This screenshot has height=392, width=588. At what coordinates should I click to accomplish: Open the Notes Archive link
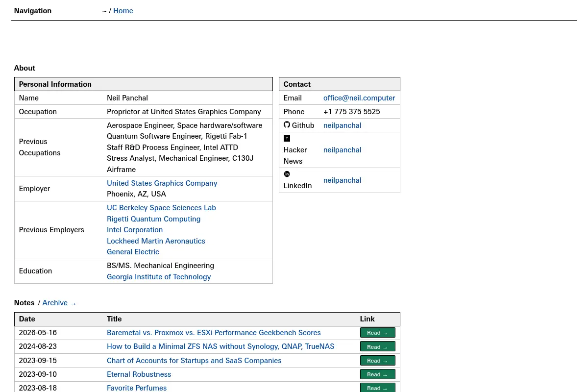tap(59, 303)
